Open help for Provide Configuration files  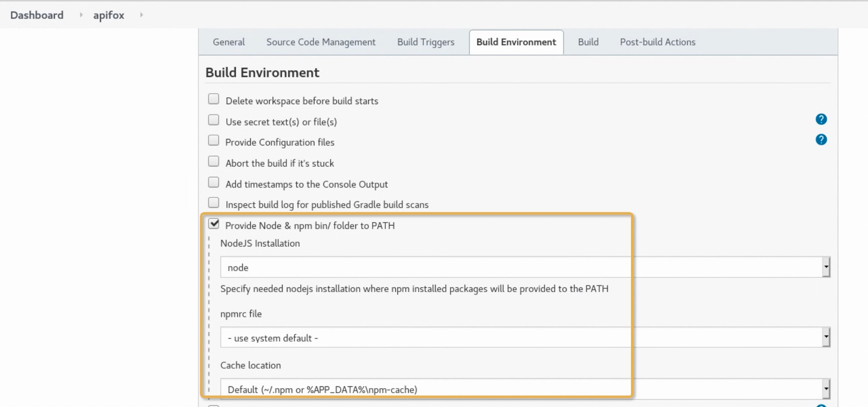pos(821,140)
